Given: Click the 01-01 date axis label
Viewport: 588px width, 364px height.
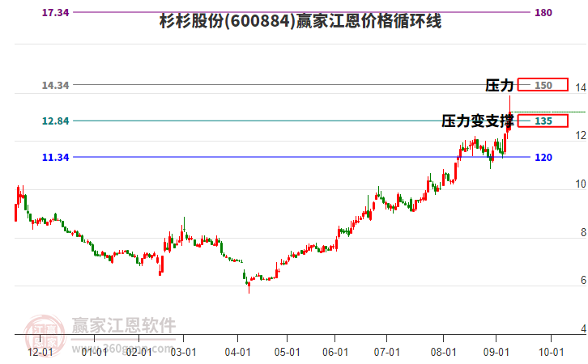Looking at the screenshot, I should pyautogui.click(x=95, y=353).
